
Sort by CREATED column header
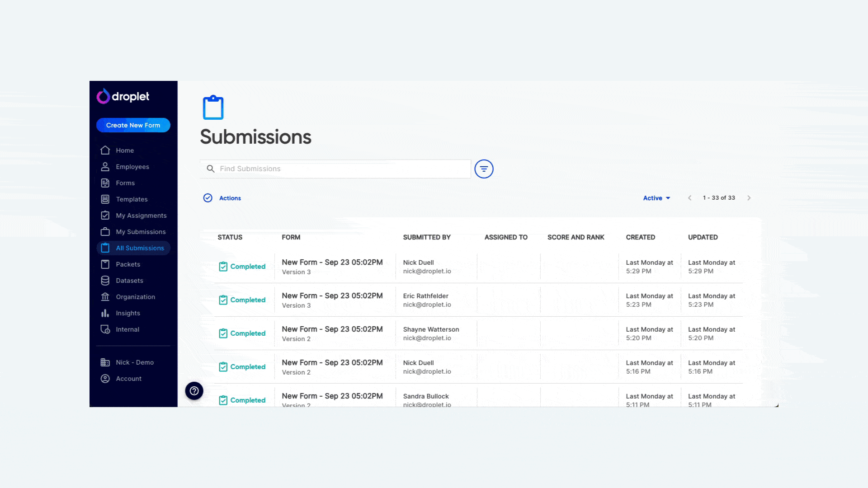(x=641, y=237)
